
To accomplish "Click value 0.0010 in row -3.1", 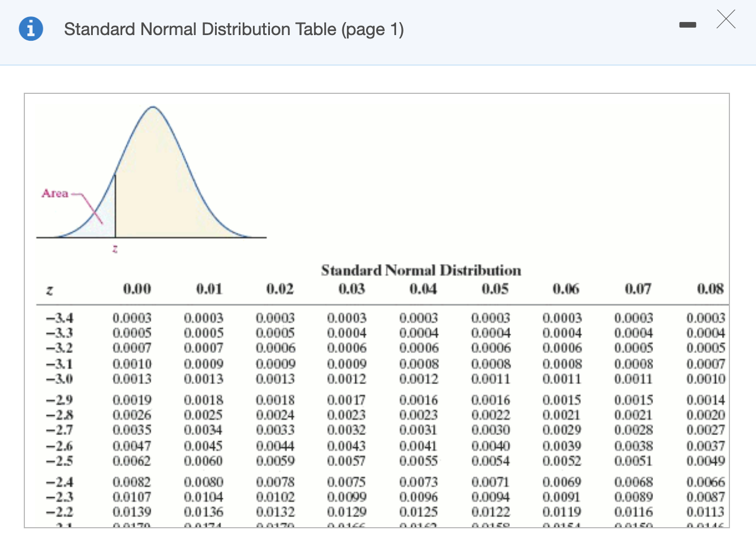I will 132,364.
